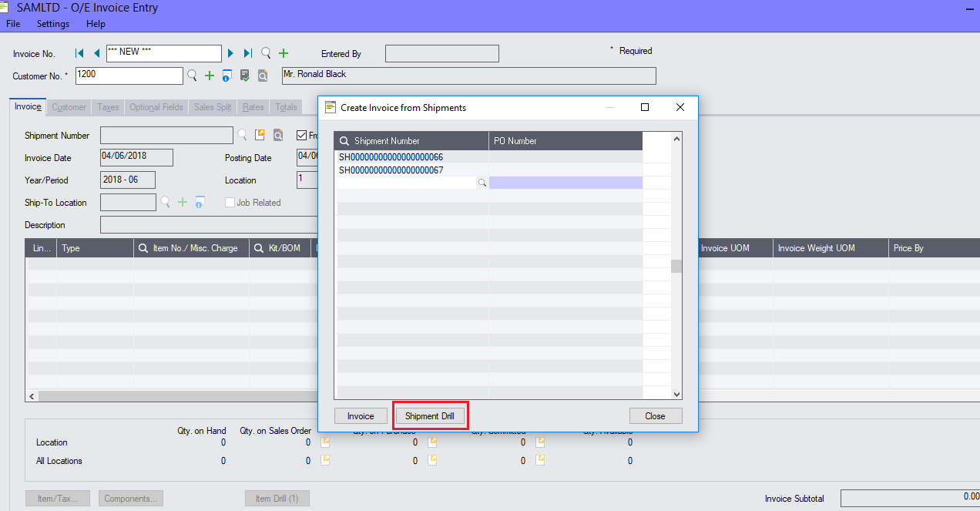The image size is (980, 511).
Task: Tick the Job Related checkbox
Action: point(230,203)
